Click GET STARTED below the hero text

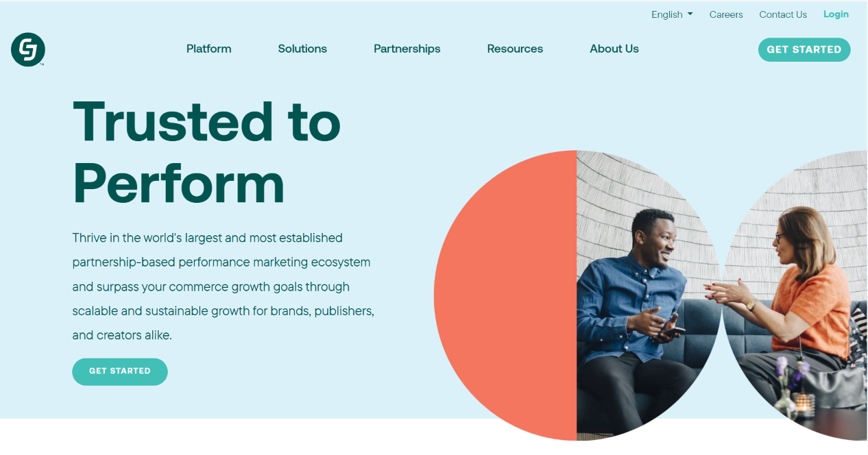pyautogui.click(x=120, y=371)
